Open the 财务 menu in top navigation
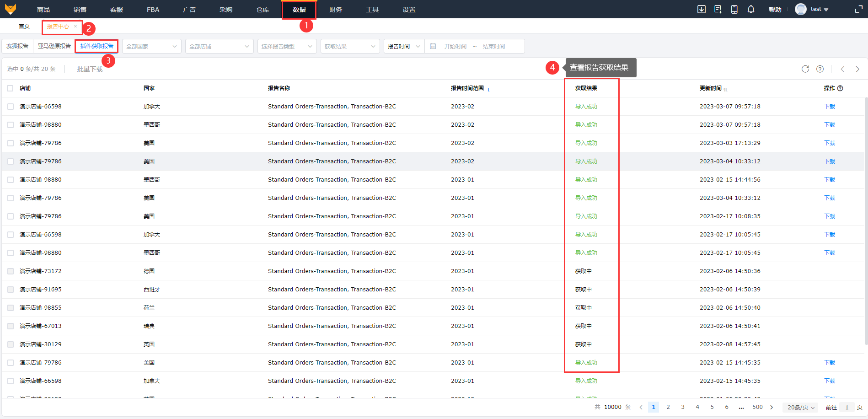Screen dimensions: 868x419 [335, 10]
